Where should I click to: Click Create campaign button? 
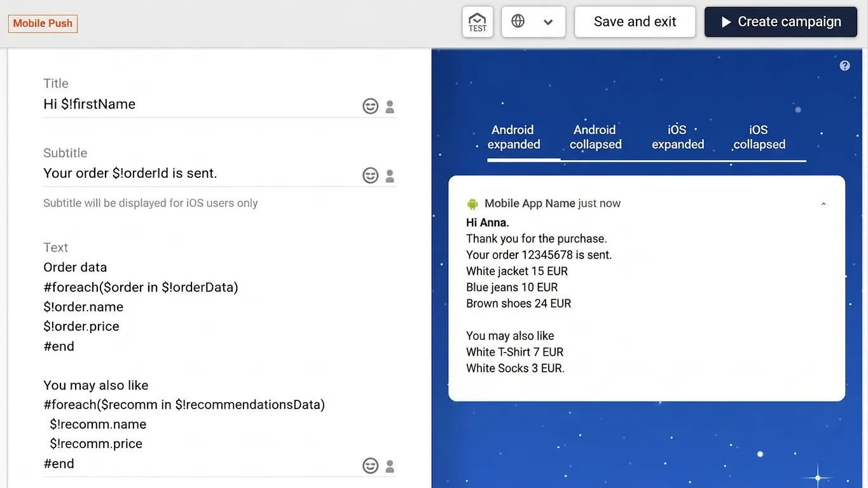point(781,22)
